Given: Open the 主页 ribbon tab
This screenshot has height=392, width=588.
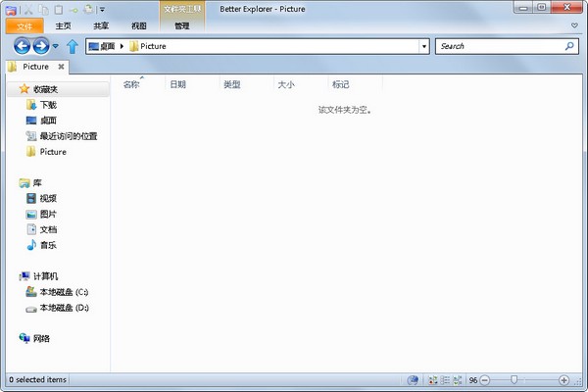Looking at the screenshot, I should tap(64, 26).
